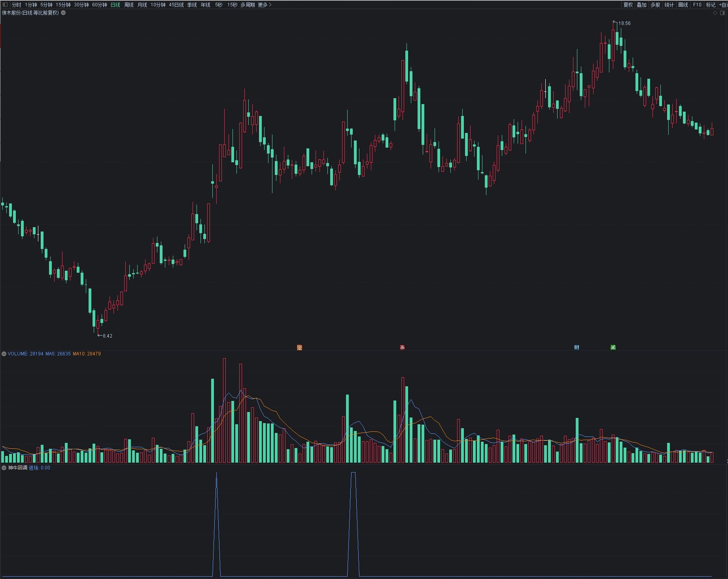Click the +自选 add to watchlist button

[723, 5]
